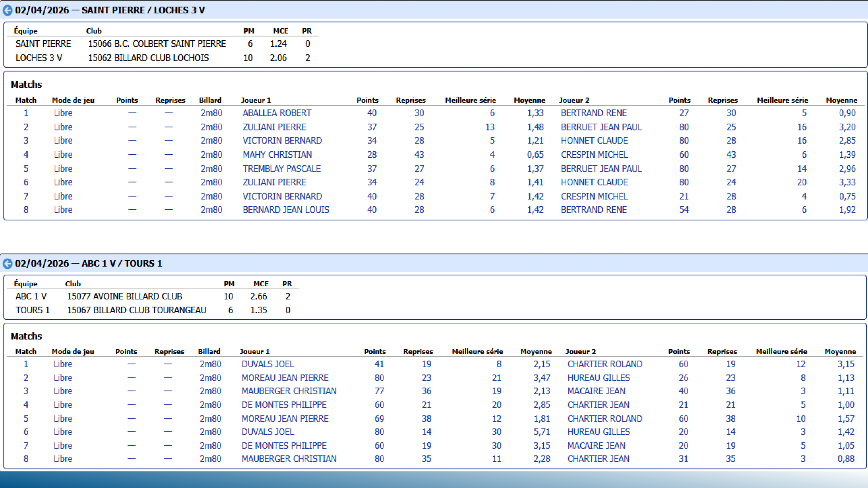
Task: Click team name ABC 1 V in team table
Action: [x=31, y=296]
